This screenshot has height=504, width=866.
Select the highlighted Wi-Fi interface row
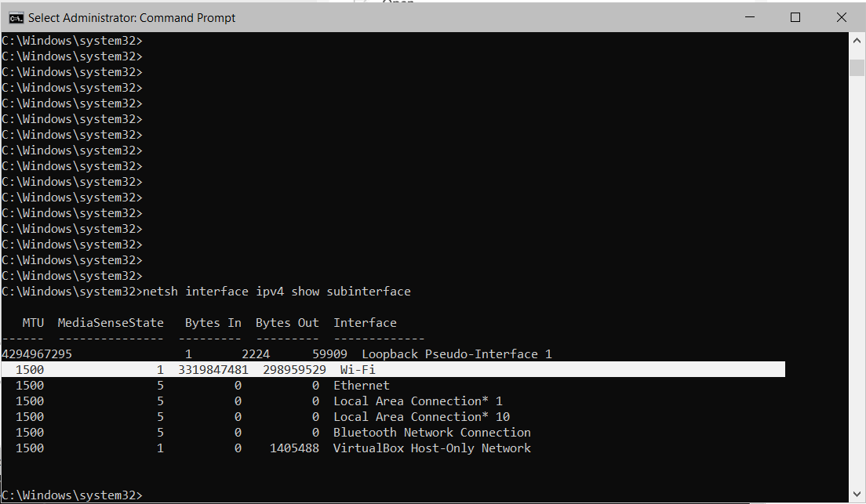click(x=393, y=370)
